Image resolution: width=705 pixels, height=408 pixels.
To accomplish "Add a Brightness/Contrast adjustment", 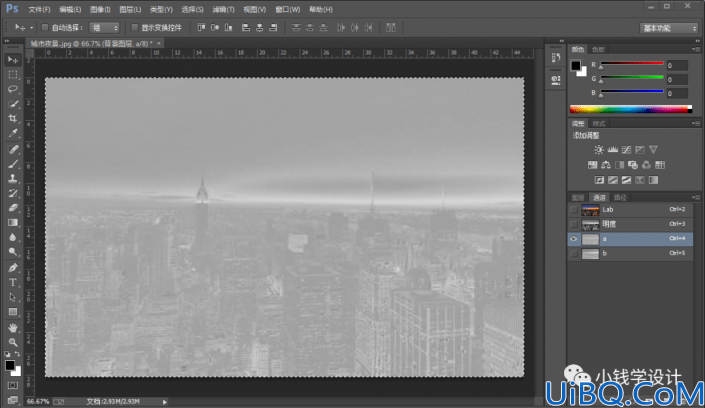I will click(x=598, y=150).
